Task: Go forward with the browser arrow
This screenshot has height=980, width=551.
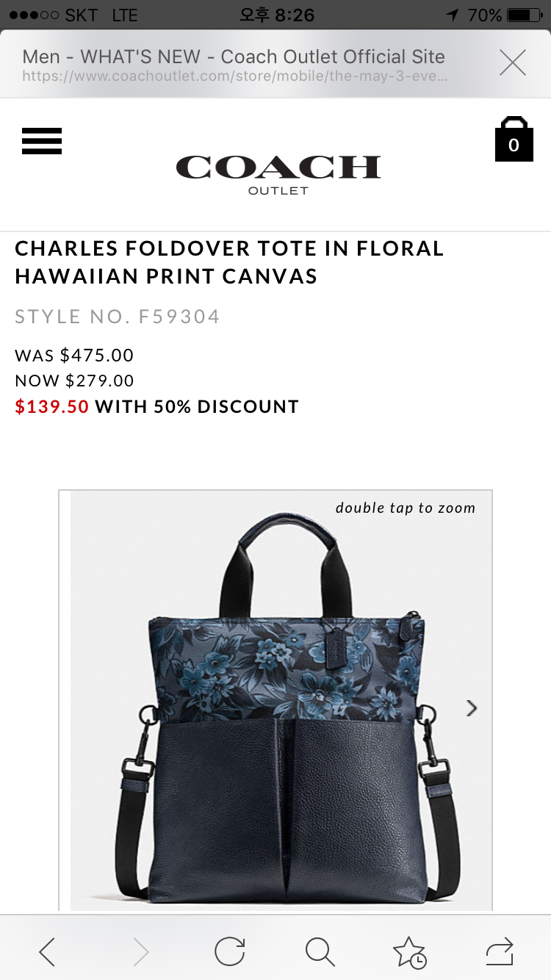Action: [x=140, y=953]
